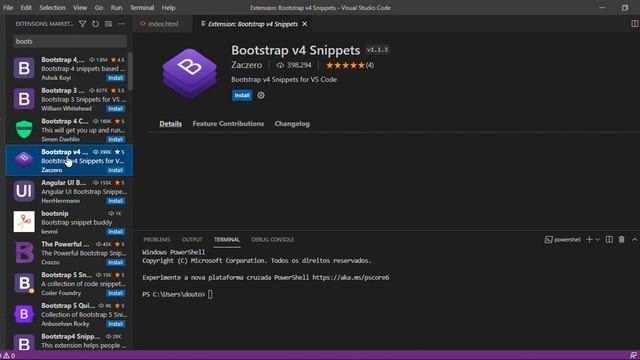Refresh the extensions list
The image size is (640, 360).
[x=95, y=24]
